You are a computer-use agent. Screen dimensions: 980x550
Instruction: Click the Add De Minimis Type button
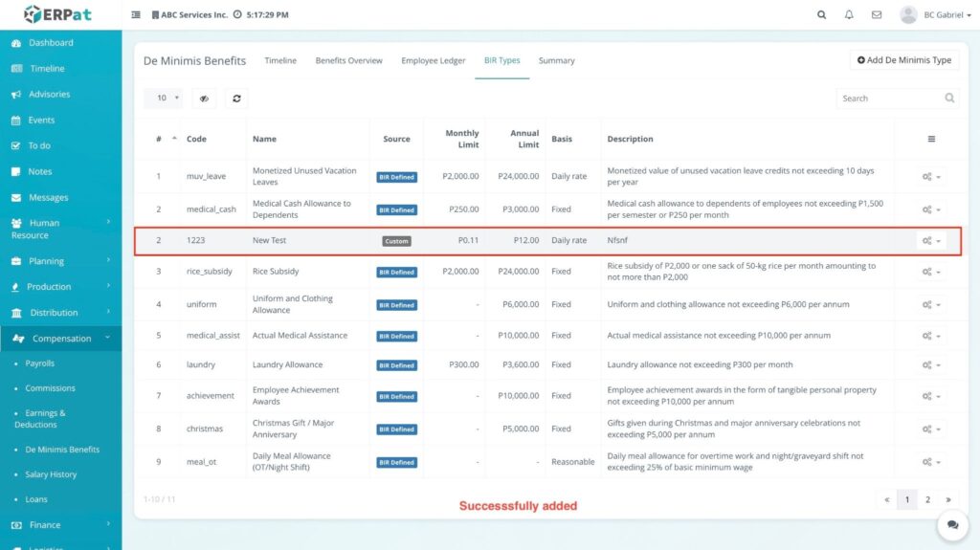[x=904, y=60]
